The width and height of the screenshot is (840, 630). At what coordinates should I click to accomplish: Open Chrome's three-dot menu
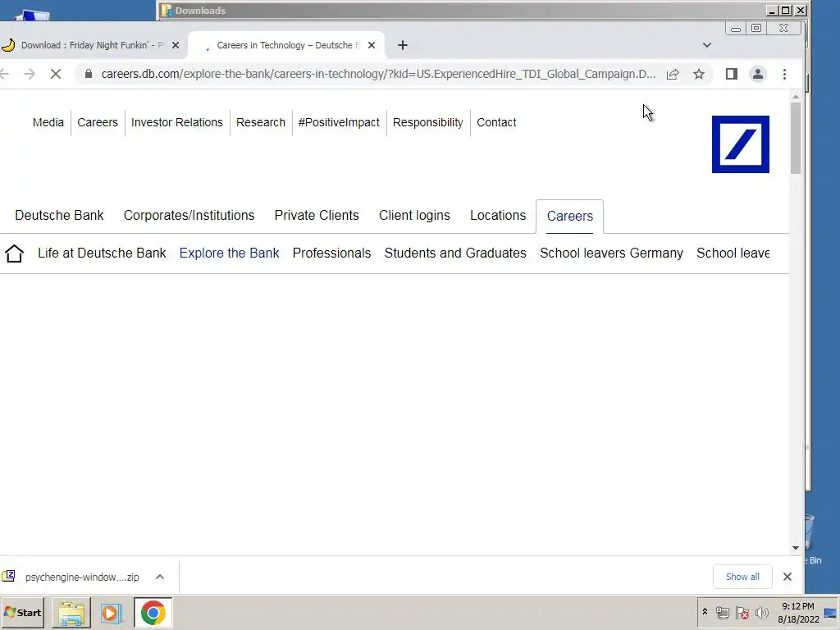click(x=784, y=74)
